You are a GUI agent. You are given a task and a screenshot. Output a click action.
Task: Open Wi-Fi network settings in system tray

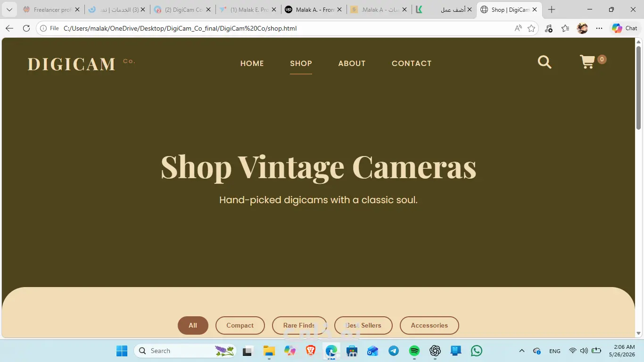(x=573, y=351)
